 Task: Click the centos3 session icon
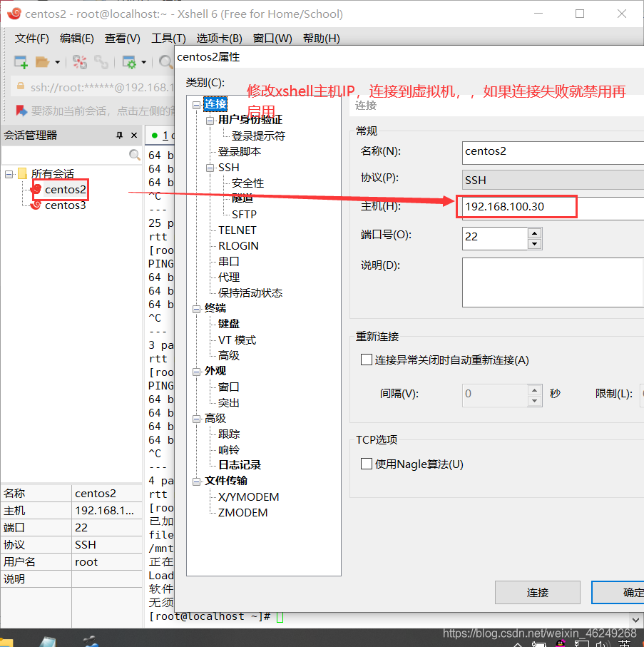tap(36, 205)
